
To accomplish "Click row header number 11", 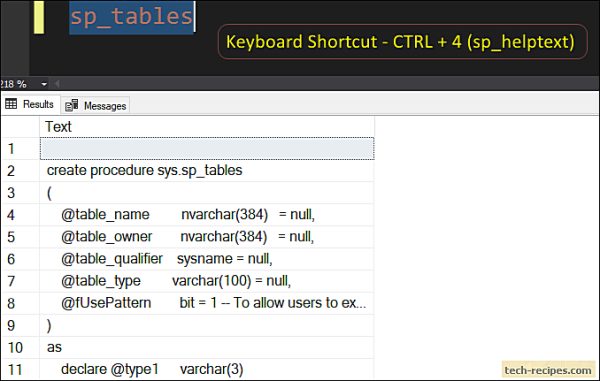I will pos(20,370).
